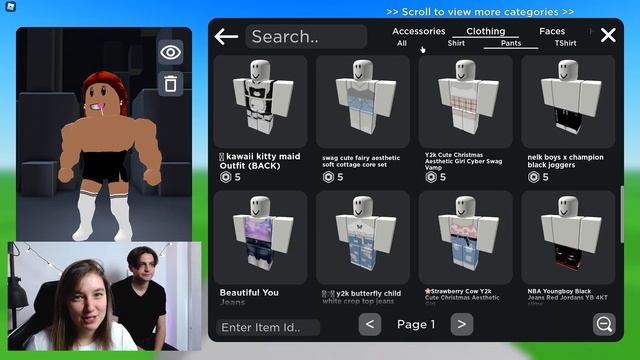Viewport: 640px width, 360px height.
Task: Click the Search field
Action: (x=306, y=36)
